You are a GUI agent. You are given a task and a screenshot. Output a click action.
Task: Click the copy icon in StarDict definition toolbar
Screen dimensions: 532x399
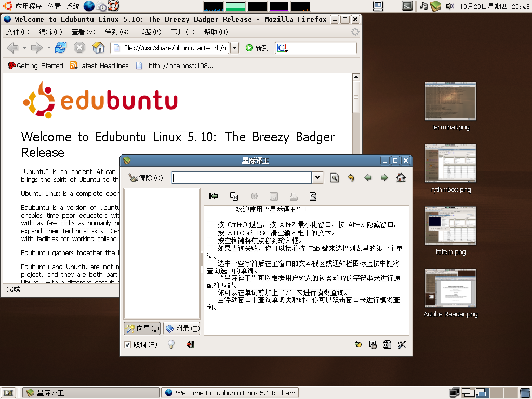[x=234, y=196]
